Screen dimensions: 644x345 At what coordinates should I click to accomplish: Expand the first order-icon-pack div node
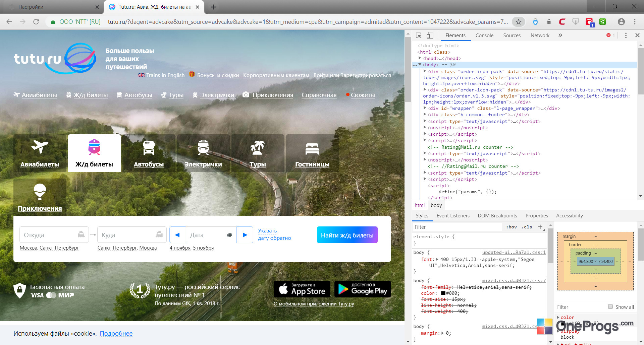[425, 71]
